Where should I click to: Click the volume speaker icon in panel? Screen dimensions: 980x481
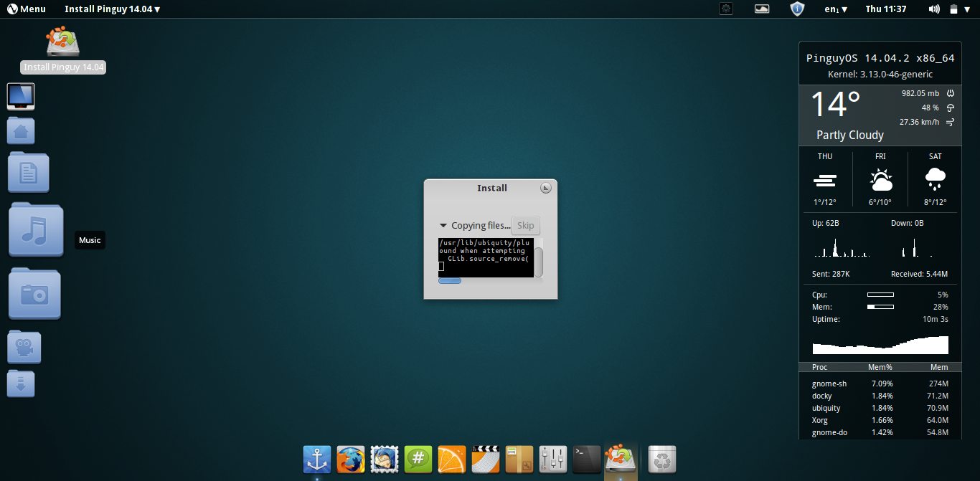934,9
